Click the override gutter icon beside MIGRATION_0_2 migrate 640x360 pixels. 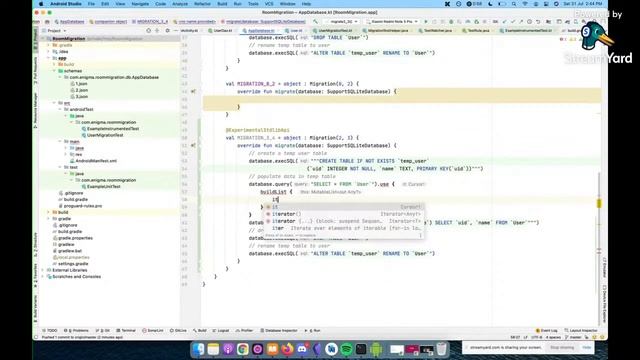[193, 92]
